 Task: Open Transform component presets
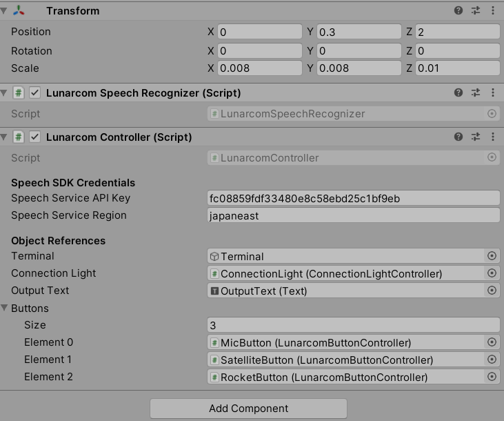(x=476, y=10)
